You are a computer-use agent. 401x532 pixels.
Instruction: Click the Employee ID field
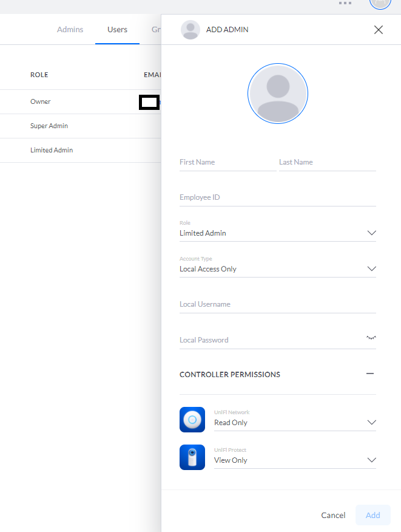[278, 197]
